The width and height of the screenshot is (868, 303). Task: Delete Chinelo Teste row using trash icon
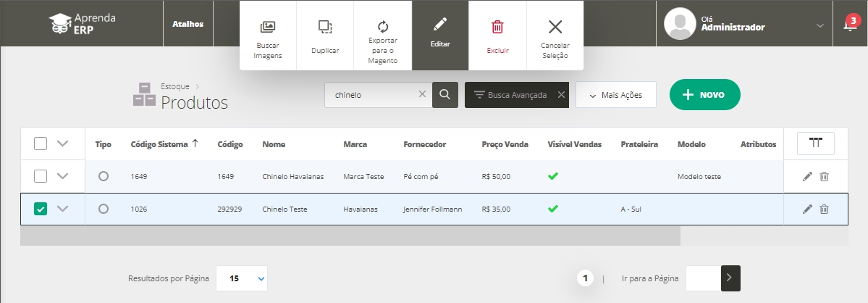[824, 209]
